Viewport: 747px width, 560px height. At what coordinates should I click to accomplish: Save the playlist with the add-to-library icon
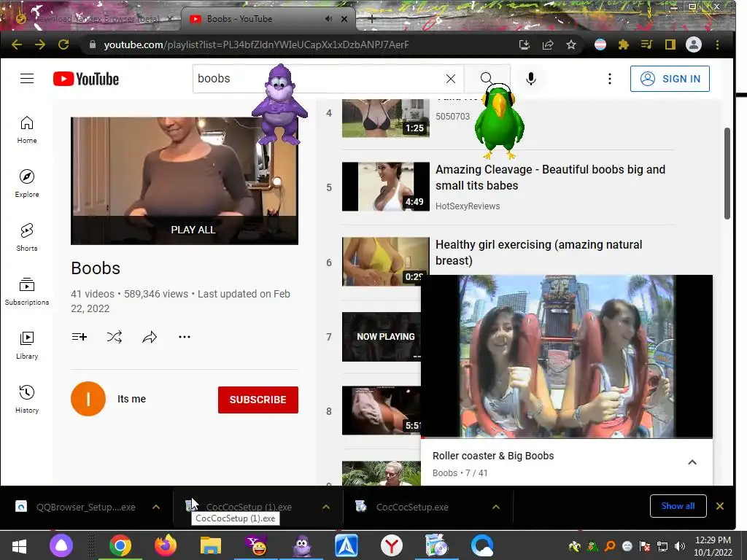[x=79, y=337]
